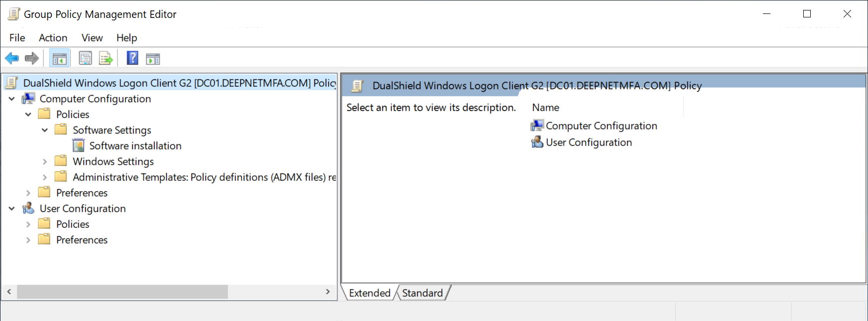Switch to the Standard tab
The width and height of the screenshot is (868, 321).
422,293
